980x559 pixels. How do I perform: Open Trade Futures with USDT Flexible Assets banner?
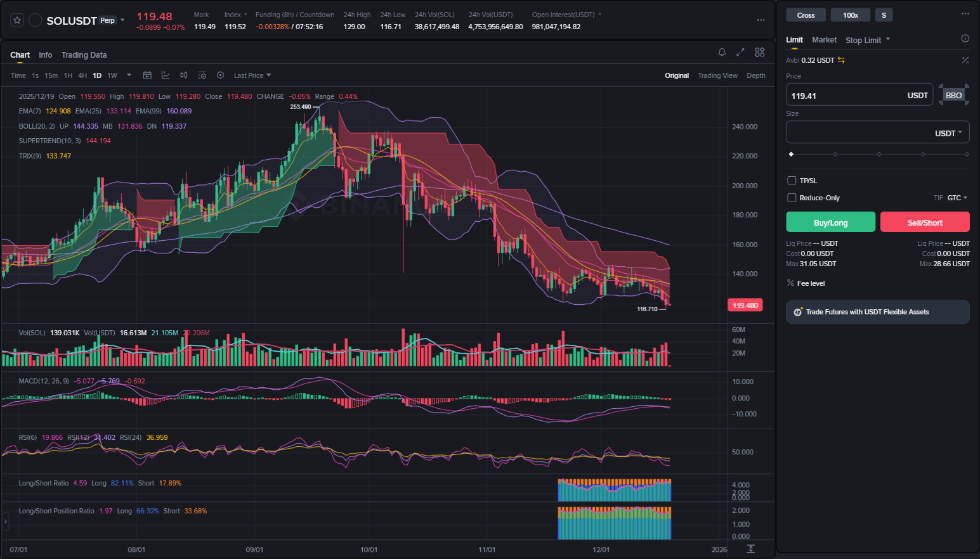point(878,312)
